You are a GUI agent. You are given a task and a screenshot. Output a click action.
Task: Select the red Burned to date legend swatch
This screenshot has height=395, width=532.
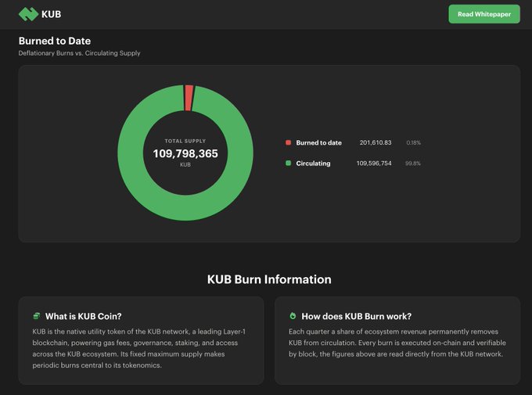[288, 142]
